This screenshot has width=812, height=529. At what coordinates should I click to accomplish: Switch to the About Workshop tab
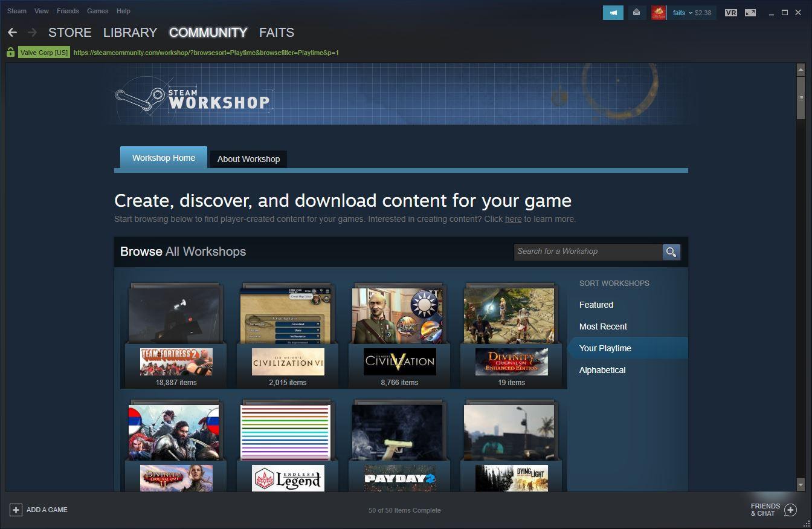[x=248, y=159]
